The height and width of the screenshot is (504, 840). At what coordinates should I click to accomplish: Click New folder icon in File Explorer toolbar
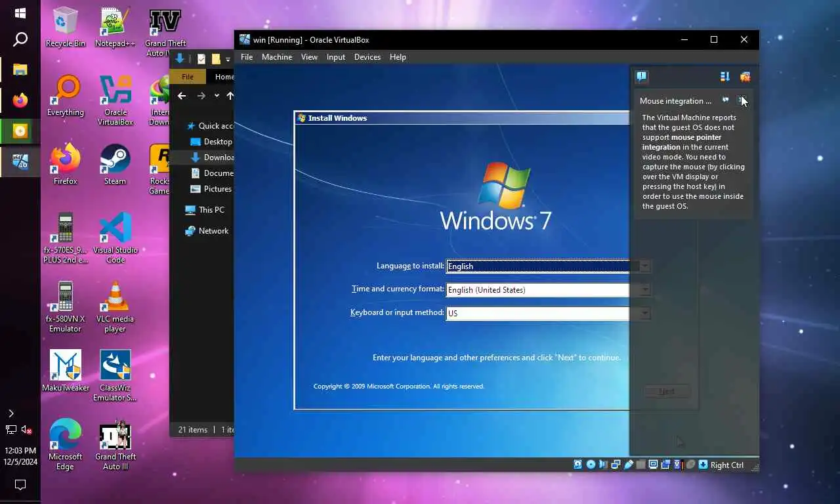[x=216, y=59]
